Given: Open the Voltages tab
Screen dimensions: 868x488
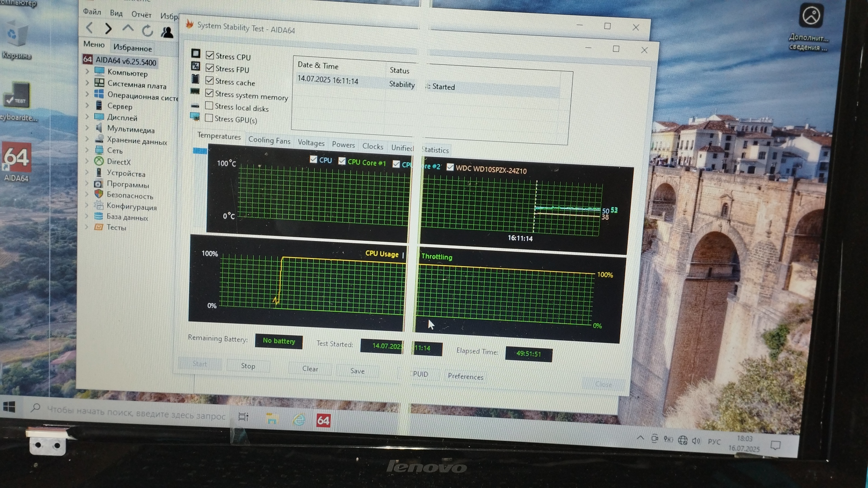Looking at the screenshot, I should pyautogui.click(x=311, y=143).
